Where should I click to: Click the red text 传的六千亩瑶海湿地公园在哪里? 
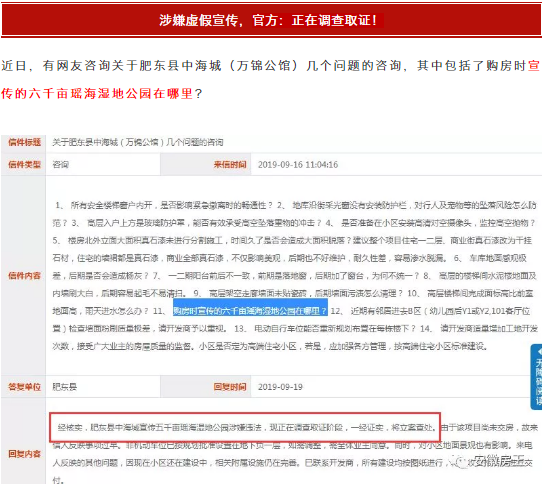(x=97, y=94)
